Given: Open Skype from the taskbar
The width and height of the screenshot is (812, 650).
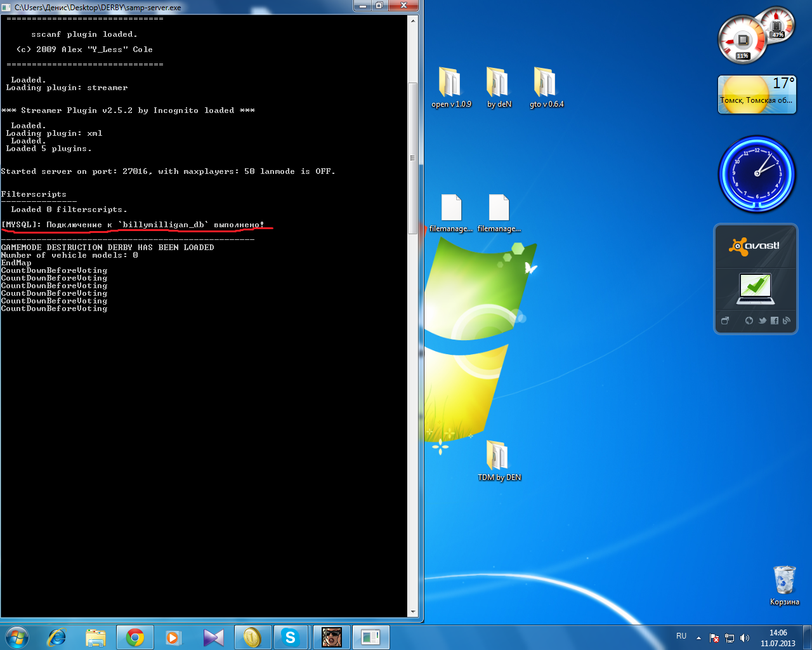Looking at the screenshot, I should click(291, 637).
